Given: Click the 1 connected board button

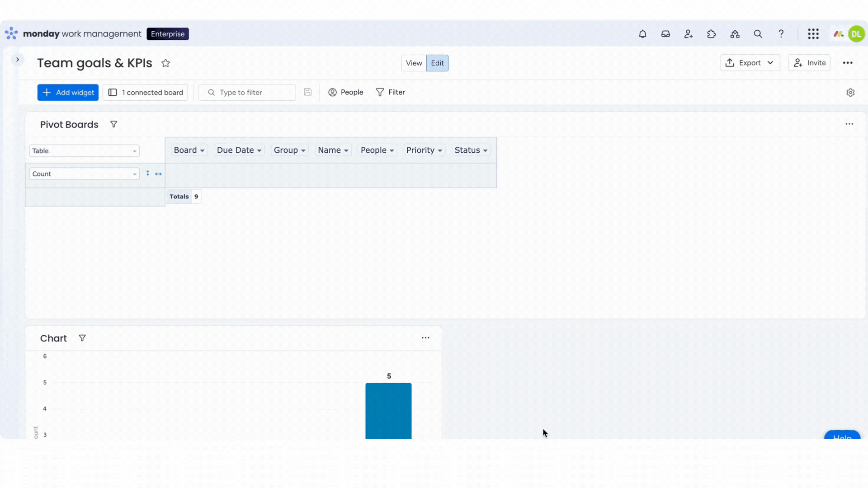Looking at the screenshot, I should click(x=145, y=93).
